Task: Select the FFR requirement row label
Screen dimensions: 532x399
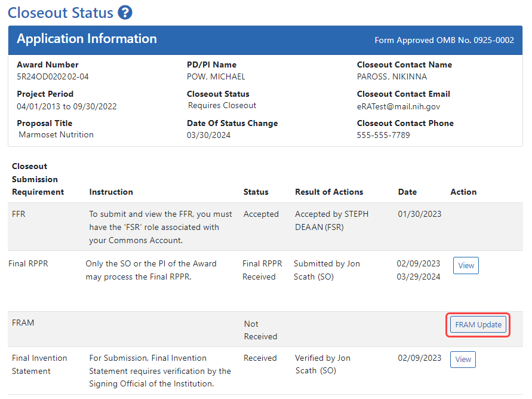Action: 19,214
